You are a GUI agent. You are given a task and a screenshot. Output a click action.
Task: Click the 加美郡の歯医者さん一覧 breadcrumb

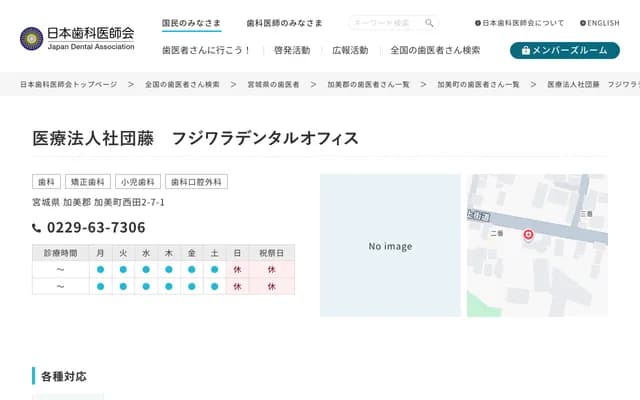368,85
